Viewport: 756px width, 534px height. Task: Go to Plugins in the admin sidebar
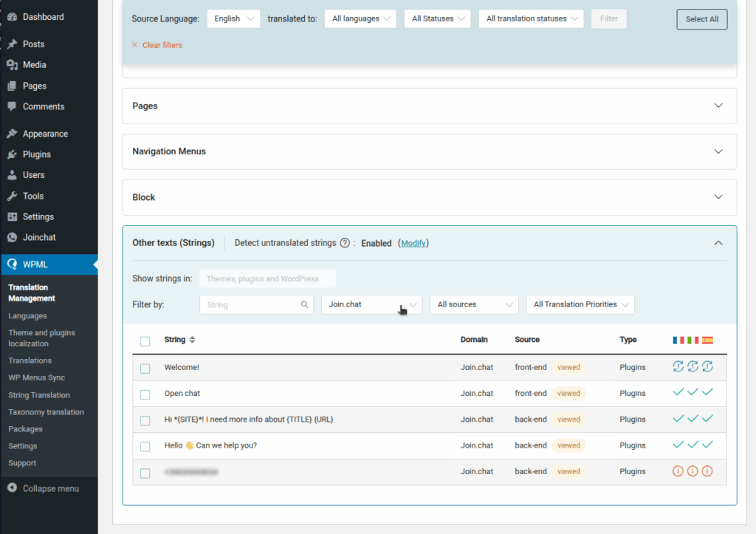pos(36,154)
